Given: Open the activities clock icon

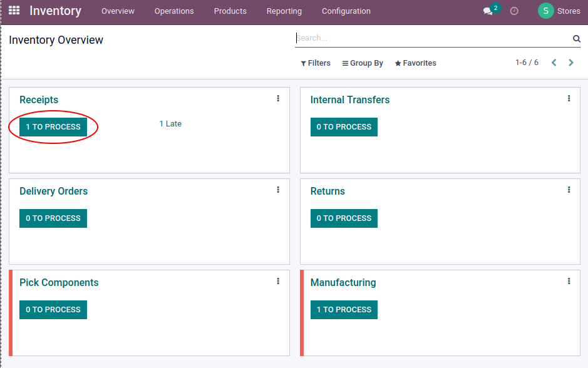Looking at the screenshot, I should pyautogui.click(x=514, y=11).
